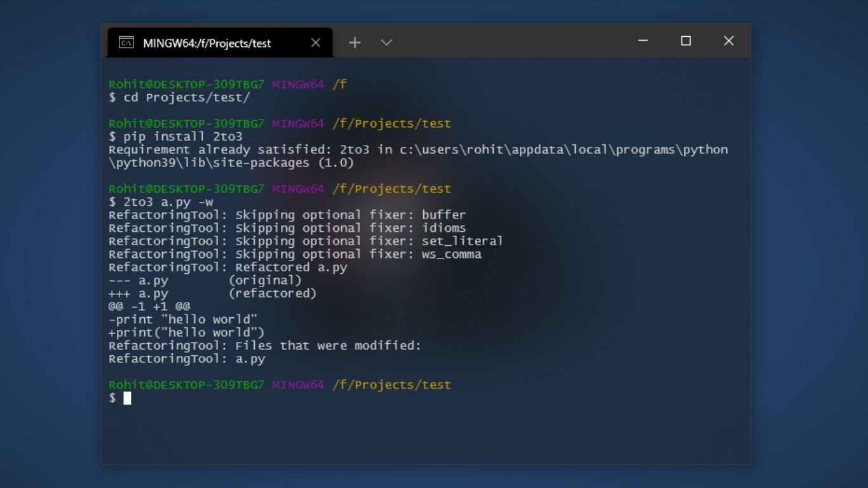
Task: Click the line ending "fixer: ws_comma"
Action: click(x=295, y=254)
